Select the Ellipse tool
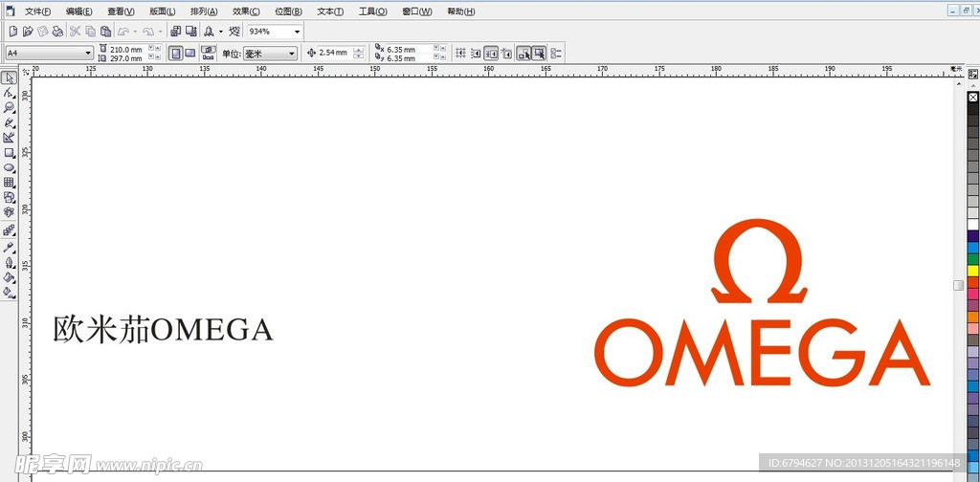Screen dimensions: 980x482 (x=9, y=168)
